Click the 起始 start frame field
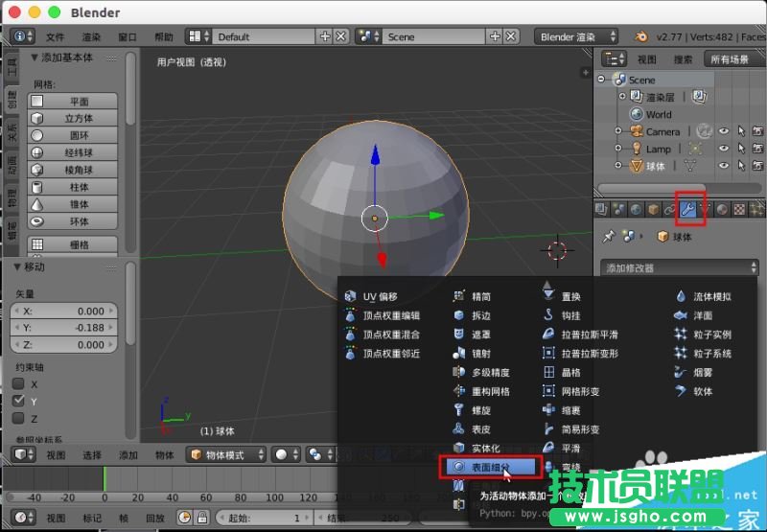767x532 pixels. pyautogui.click(x=264, y=518)
